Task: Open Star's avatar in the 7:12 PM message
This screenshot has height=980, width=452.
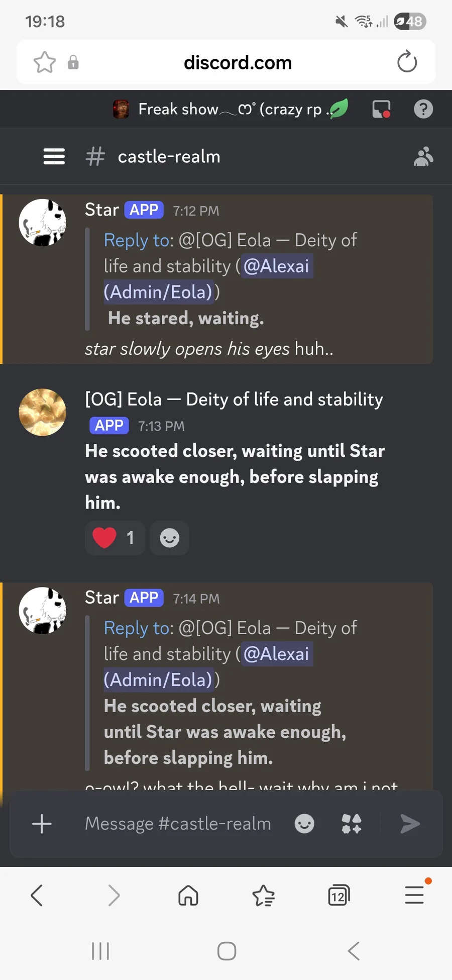Action: coord(43,222)
